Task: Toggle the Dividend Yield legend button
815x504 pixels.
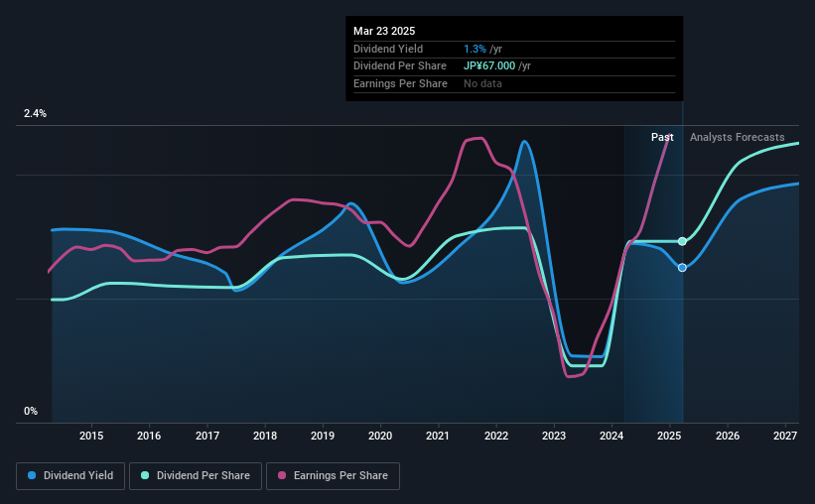Action: (70, 476)
